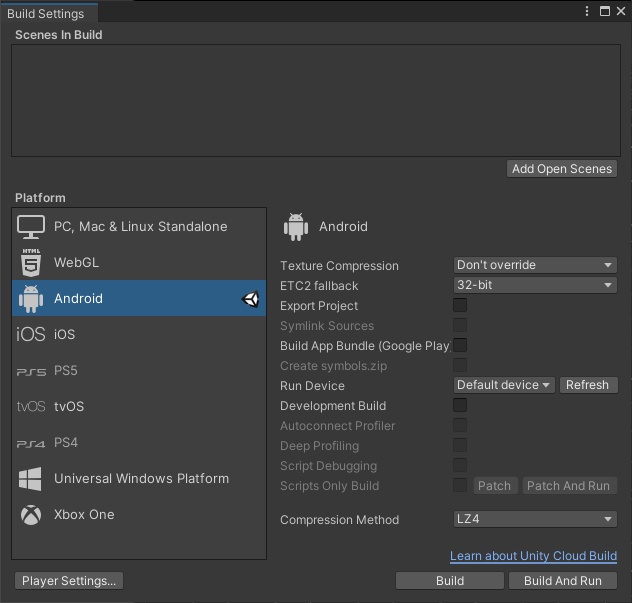Select the tvOS platform row

click(x=139, y=406)
